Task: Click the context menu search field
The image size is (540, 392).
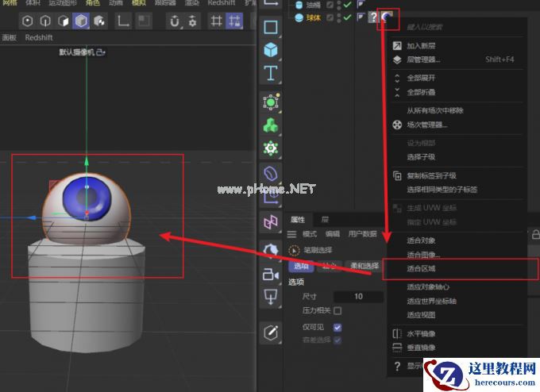Action: (x=457, y=27)
